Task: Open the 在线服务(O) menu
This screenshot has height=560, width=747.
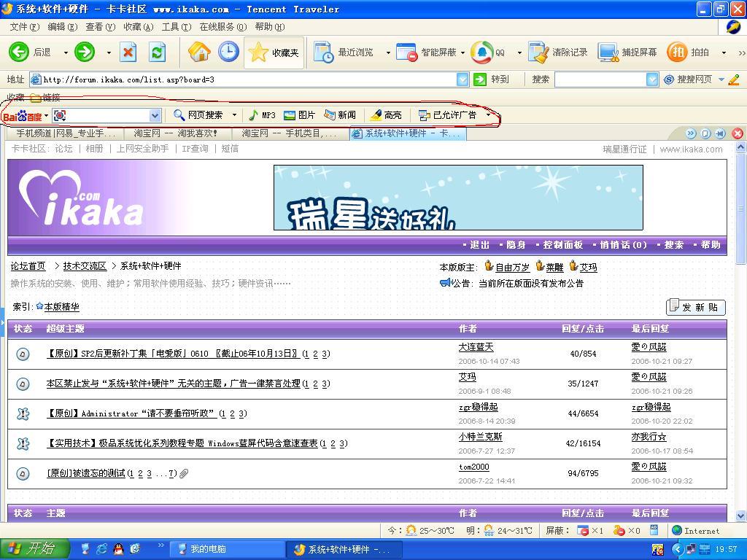Action: [x=223, y=27]
